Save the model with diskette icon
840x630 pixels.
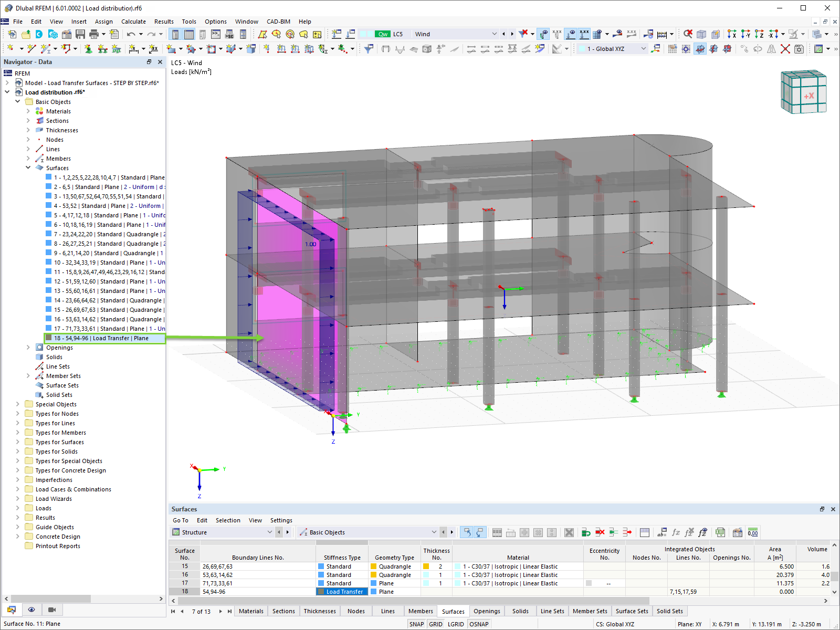80,34
